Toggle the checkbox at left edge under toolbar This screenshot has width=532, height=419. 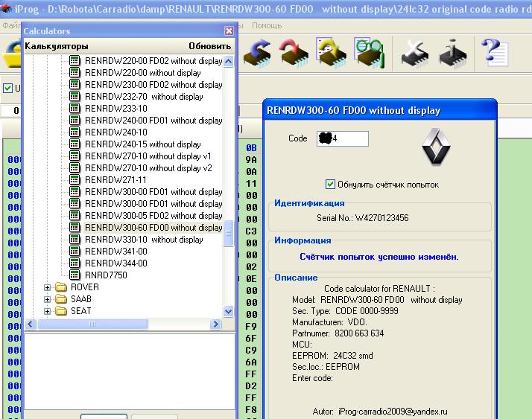pyautogui.click(x=7, y=88)
